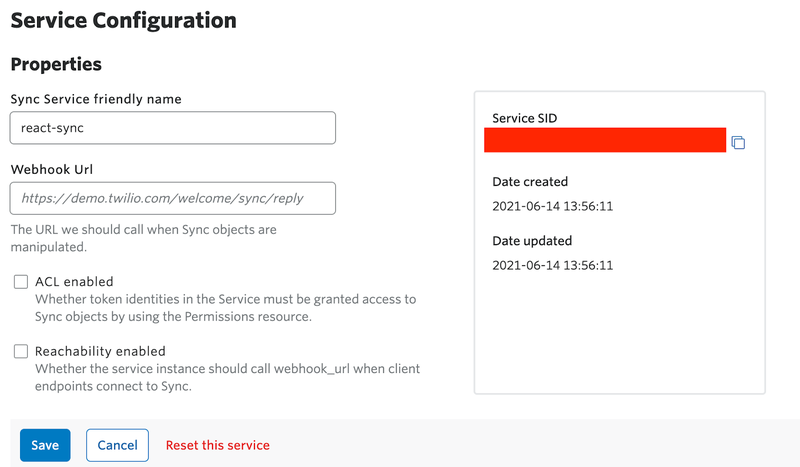Toggle the Reachability enabled checkbox
Screen dimensions: 800x467
click(x=20, y=351)
